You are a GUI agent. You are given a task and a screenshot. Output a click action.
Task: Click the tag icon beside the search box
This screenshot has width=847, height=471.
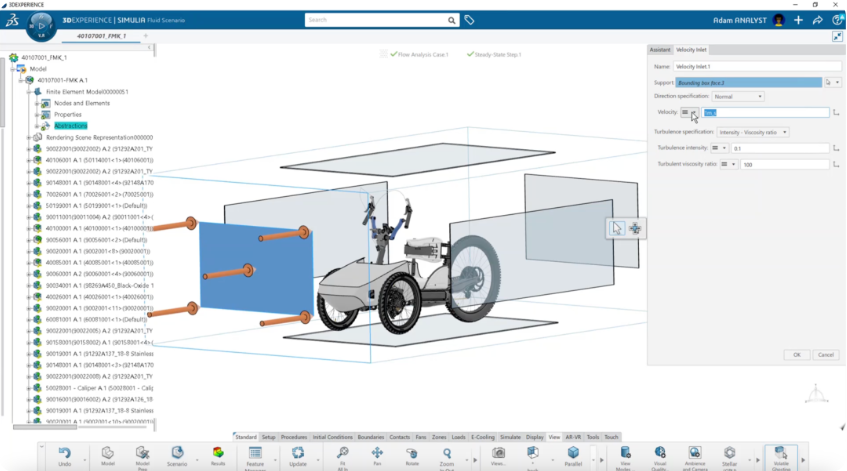point(469,20)
